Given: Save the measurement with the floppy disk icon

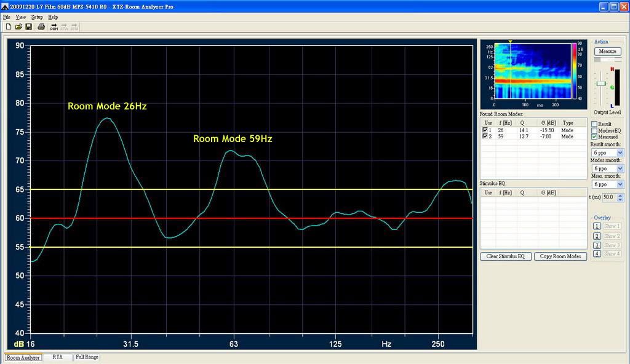Looking at the screenshot, I should pos(28,27).
